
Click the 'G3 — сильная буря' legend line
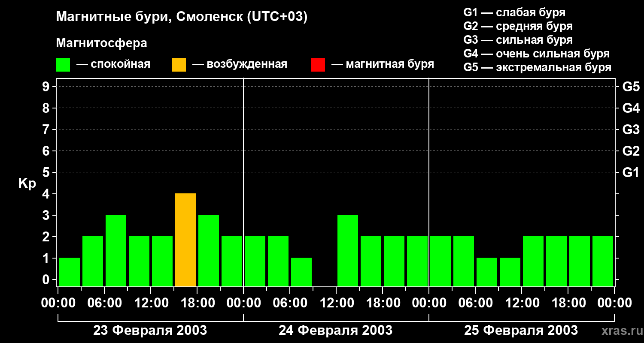(518, 40)
